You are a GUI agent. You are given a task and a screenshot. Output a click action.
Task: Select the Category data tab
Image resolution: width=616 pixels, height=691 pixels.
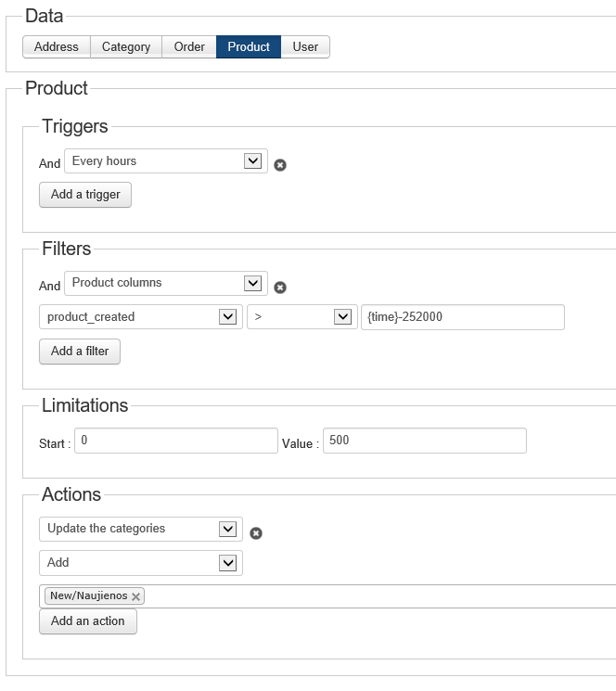[126, 46]
